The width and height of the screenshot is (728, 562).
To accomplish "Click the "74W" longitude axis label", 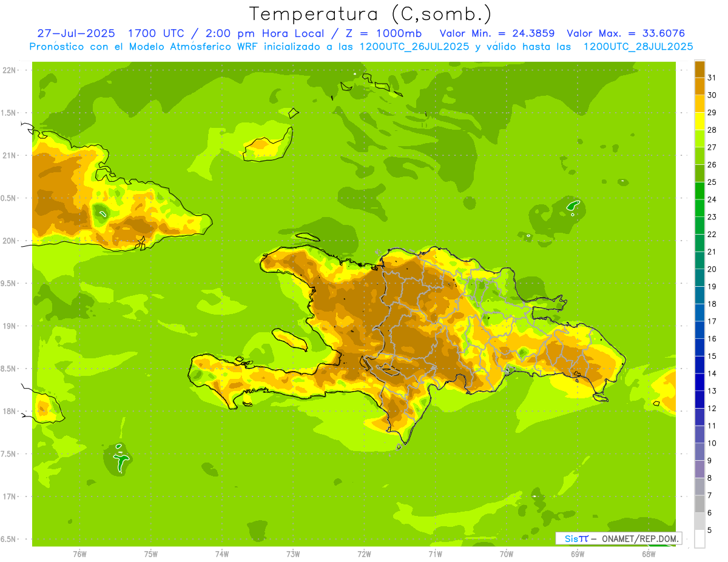I will click(x=221, y=554).
